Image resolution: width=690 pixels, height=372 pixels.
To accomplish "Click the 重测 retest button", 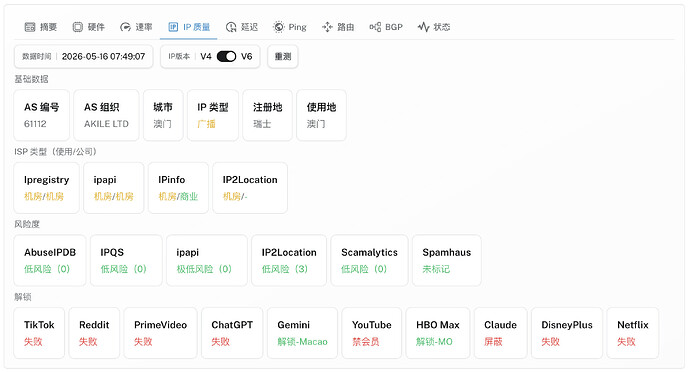I will [x=283, y=56].
